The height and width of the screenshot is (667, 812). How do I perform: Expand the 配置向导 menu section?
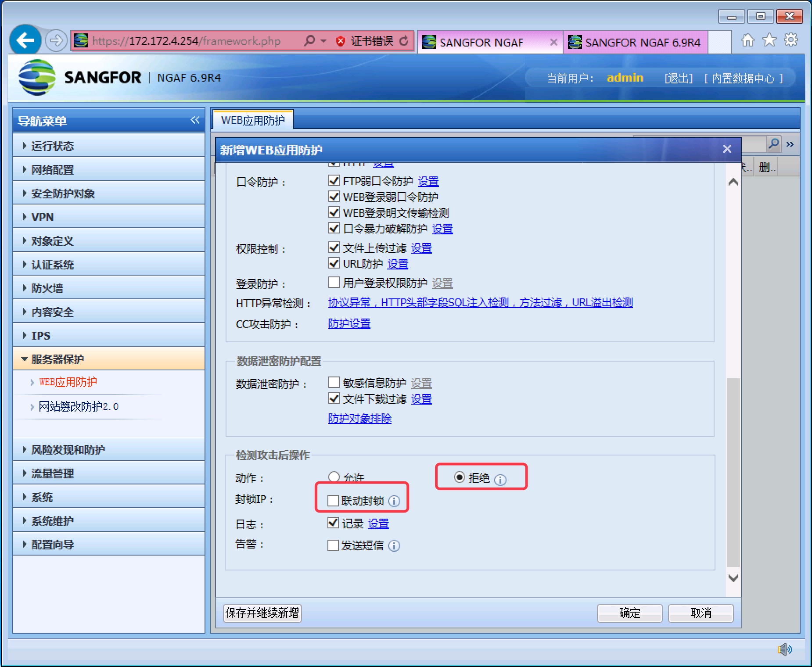(109, 544)
